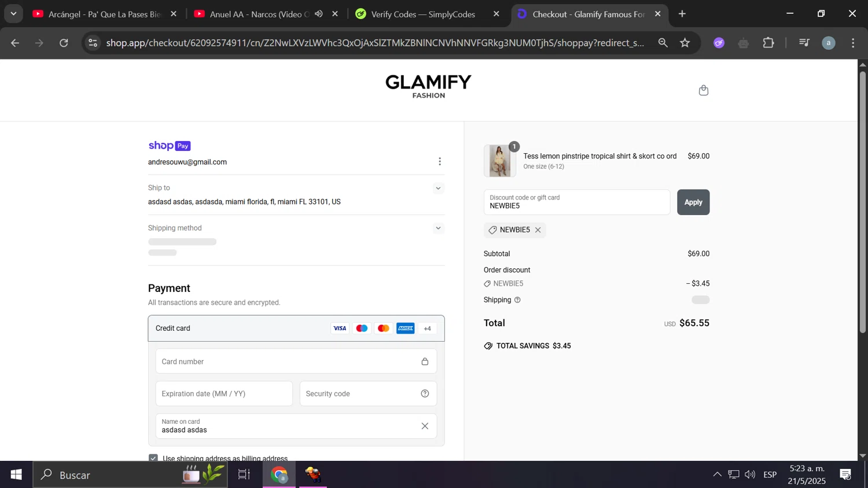Open the three-dot menu beside the email
Viewport: 868px width, 488px height.
pos(440,161)
